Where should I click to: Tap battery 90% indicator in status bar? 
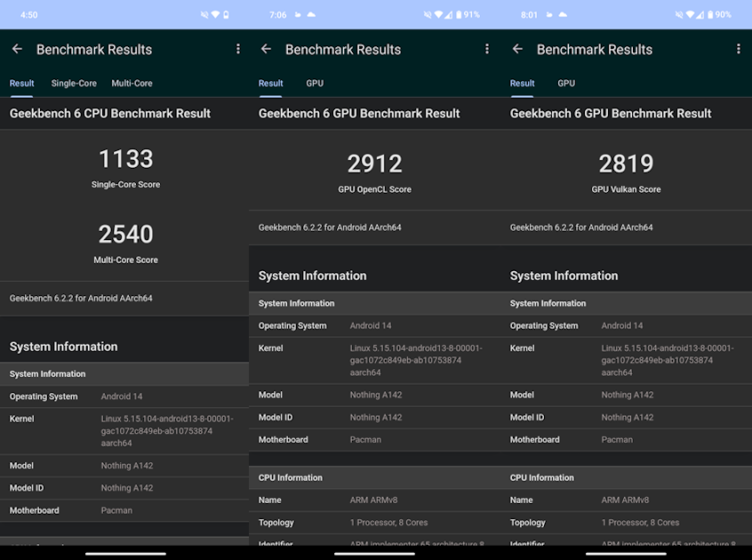coord(719,15)
